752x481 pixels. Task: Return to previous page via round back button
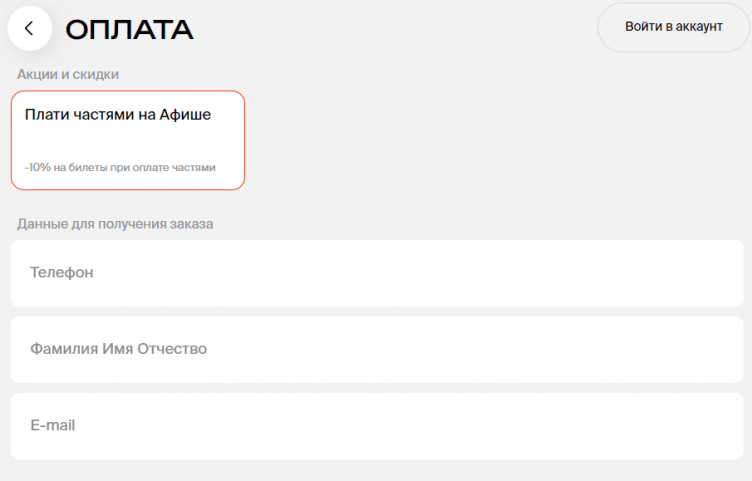[29, 28]
